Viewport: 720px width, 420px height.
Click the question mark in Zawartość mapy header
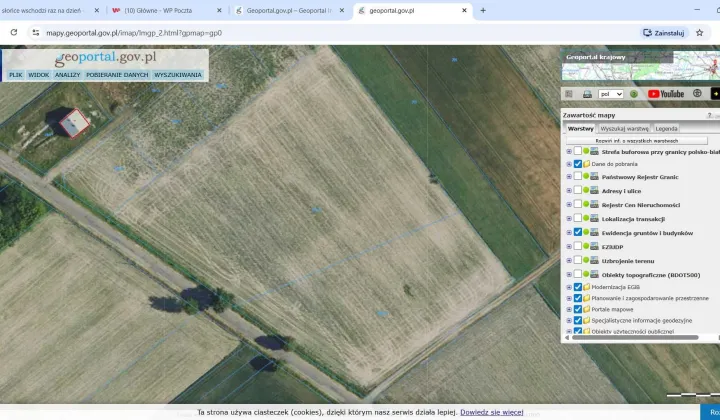pyautogui.click(x=709, y=115)
